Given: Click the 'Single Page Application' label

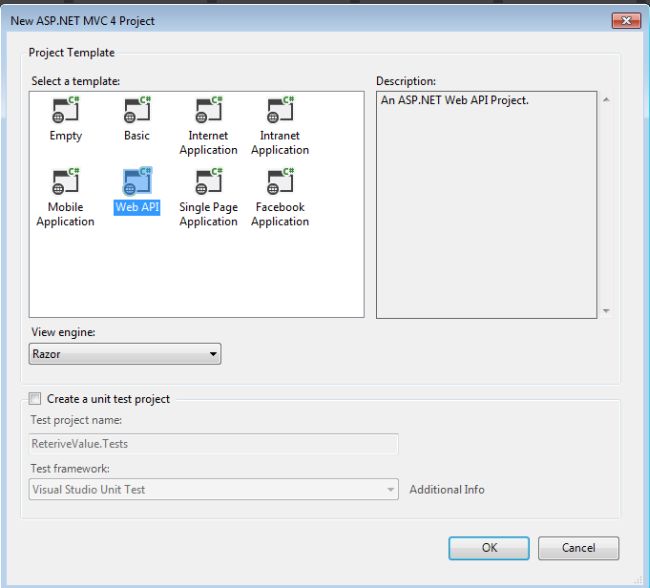Looking at the screenshot, I should click(209, 214).
